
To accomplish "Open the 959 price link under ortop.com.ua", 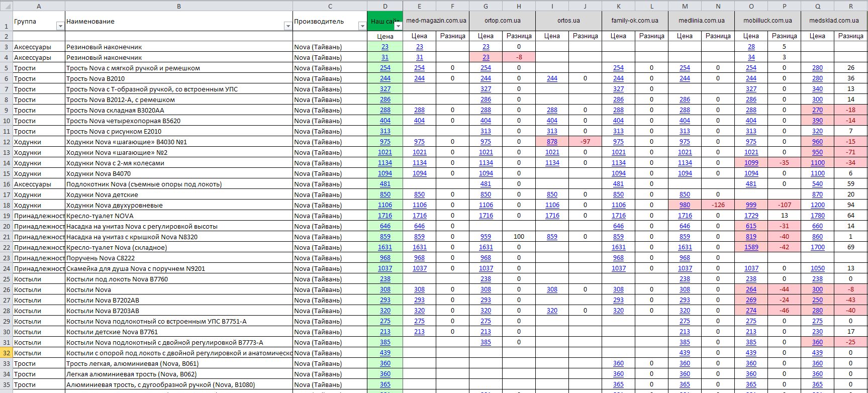I will click(486, 237).
